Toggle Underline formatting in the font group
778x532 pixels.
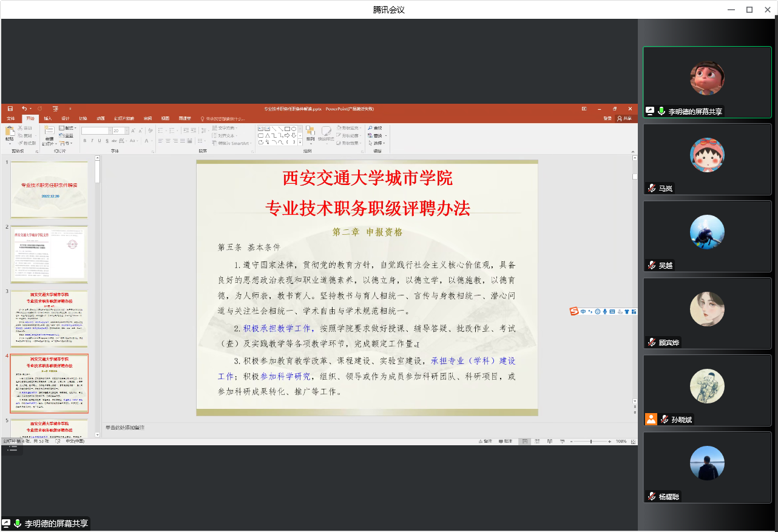100,141
